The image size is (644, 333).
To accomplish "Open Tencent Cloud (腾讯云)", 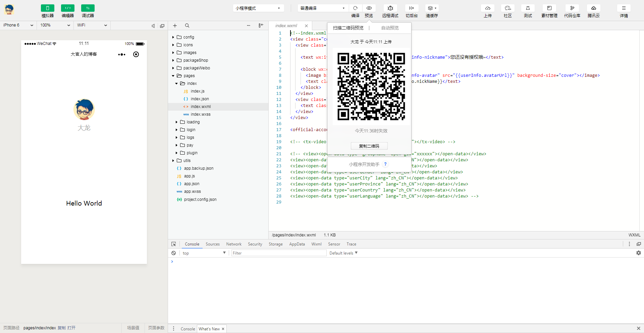I will 594,8.
